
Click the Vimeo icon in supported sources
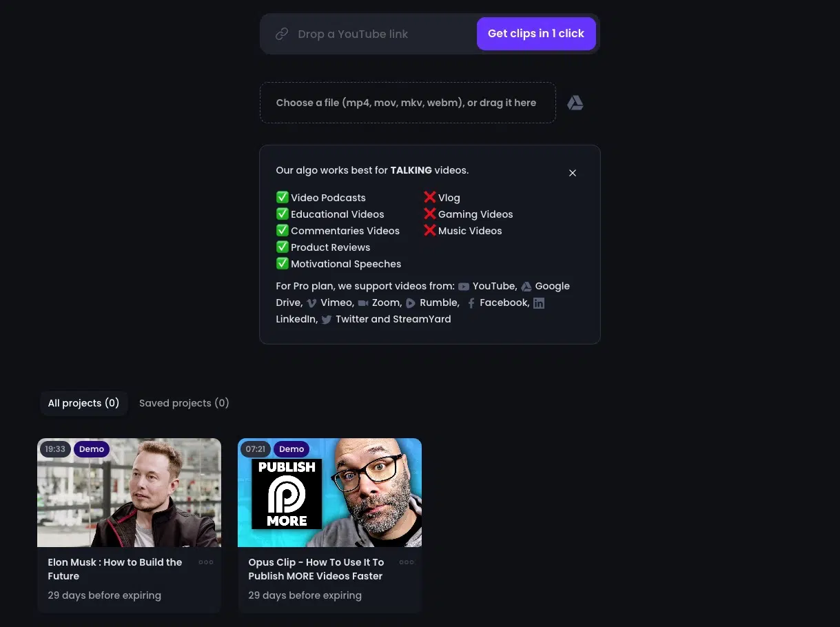(x=311, y=303)
